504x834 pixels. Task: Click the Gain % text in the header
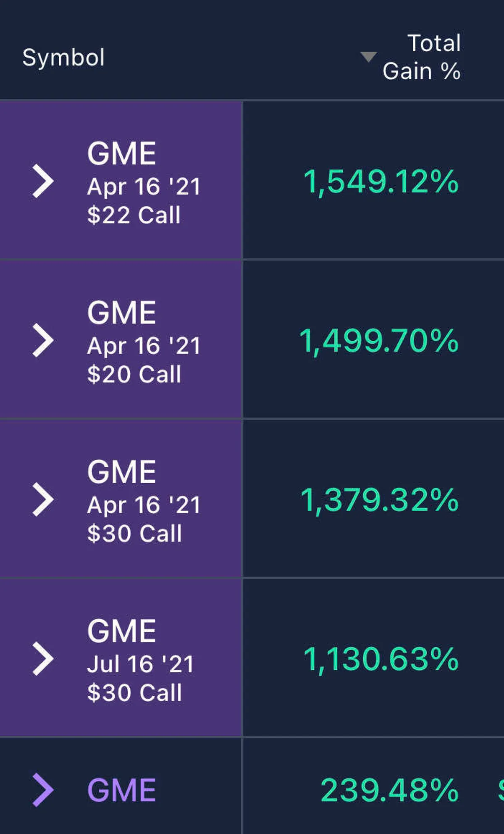(x=422, y=71)
